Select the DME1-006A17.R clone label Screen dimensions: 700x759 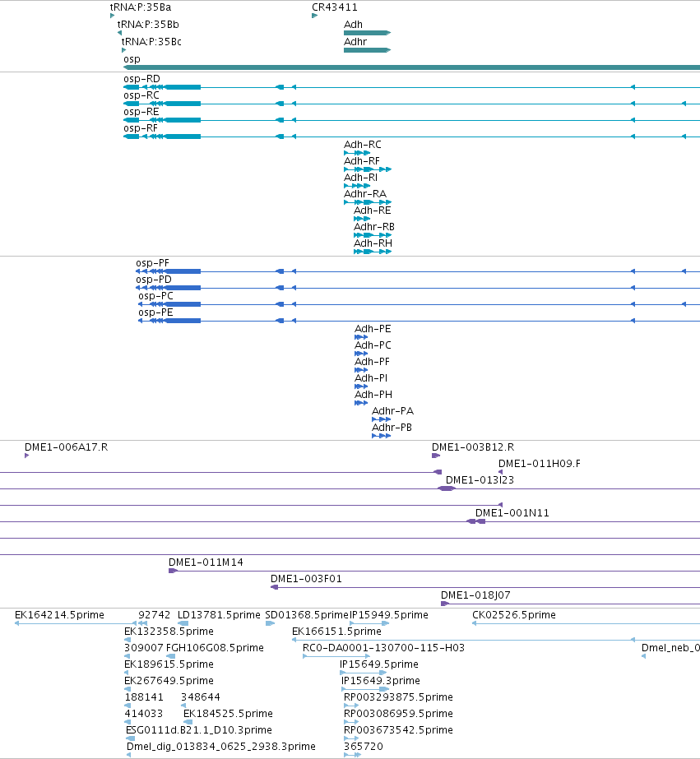[67, 447]
